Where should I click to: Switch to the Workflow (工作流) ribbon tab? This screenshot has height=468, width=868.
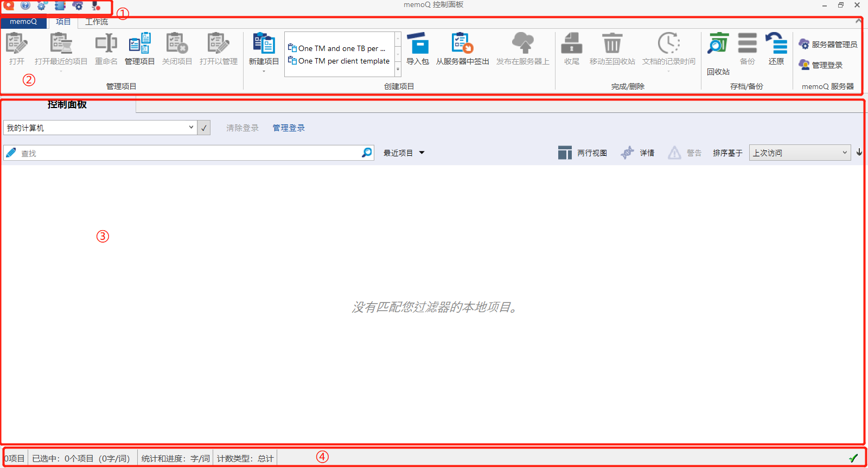click(97, 22)
